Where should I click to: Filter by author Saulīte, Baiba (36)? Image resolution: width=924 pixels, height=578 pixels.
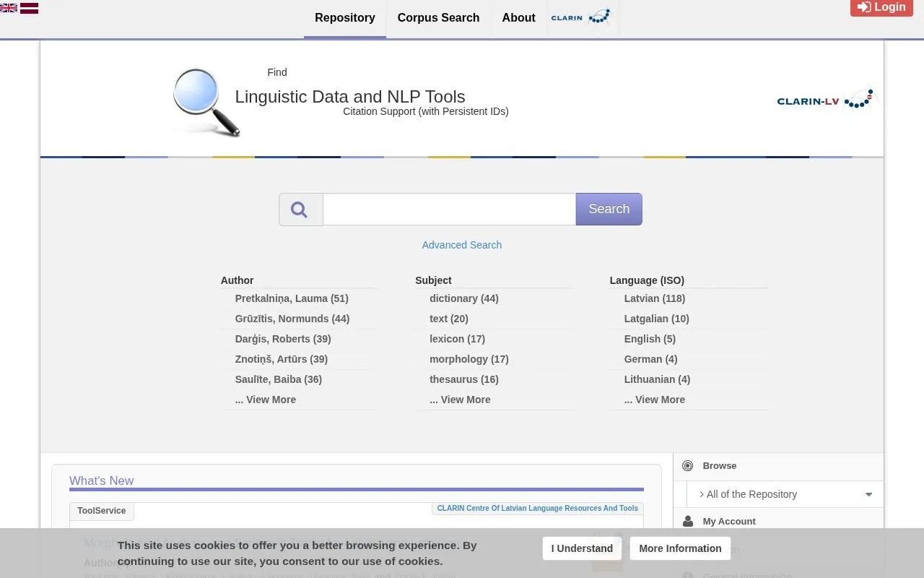click(x=279, y=379)
